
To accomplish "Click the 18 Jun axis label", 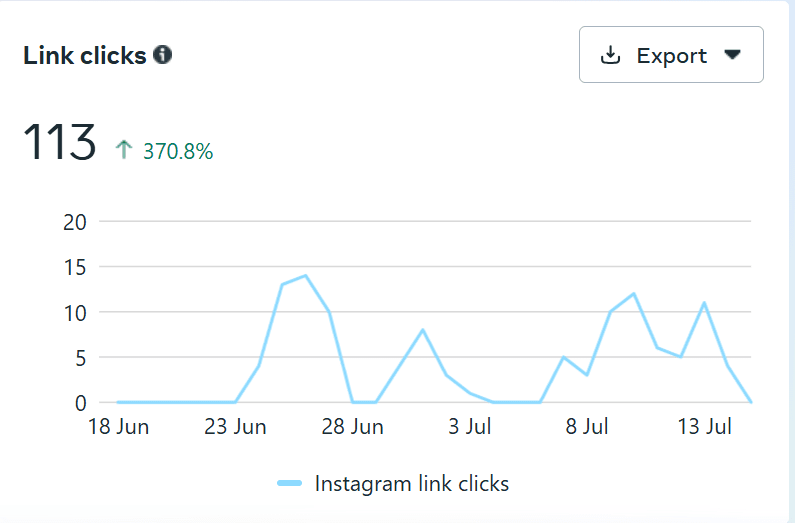I will [119, 427].
